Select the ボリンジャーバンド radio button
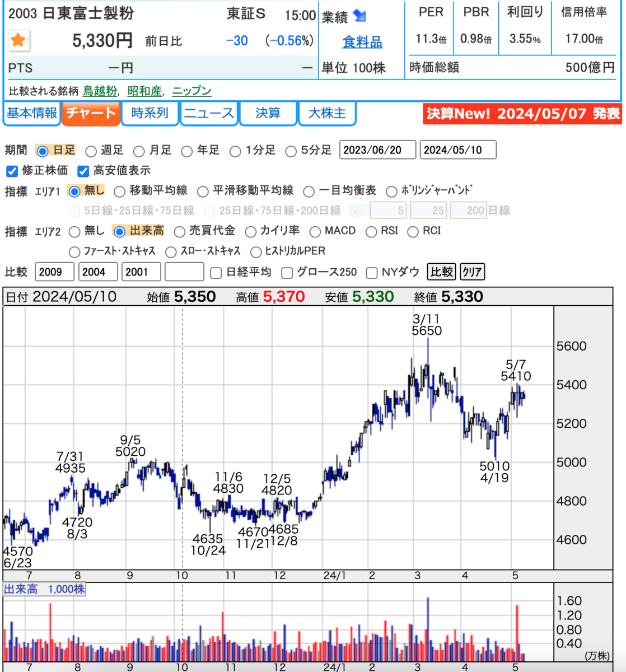626x672 pixels. (391, 192)
